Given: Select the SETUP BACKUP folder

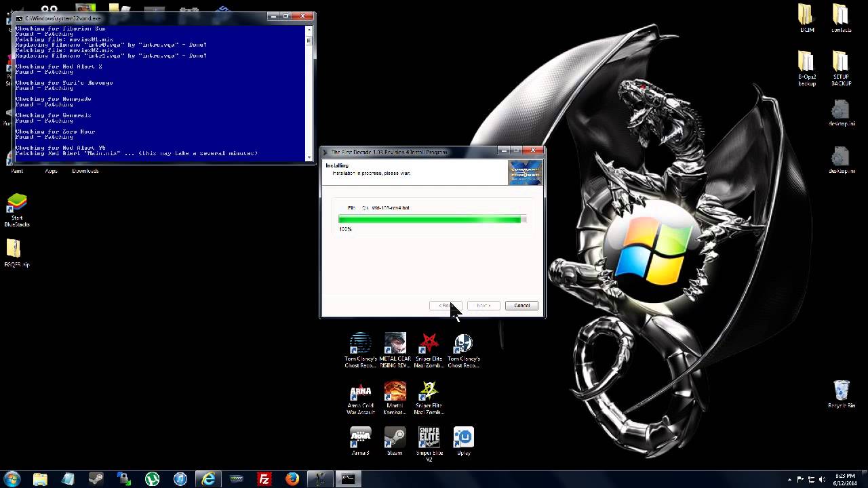Looking at the screenshot, I should point(841,68).
